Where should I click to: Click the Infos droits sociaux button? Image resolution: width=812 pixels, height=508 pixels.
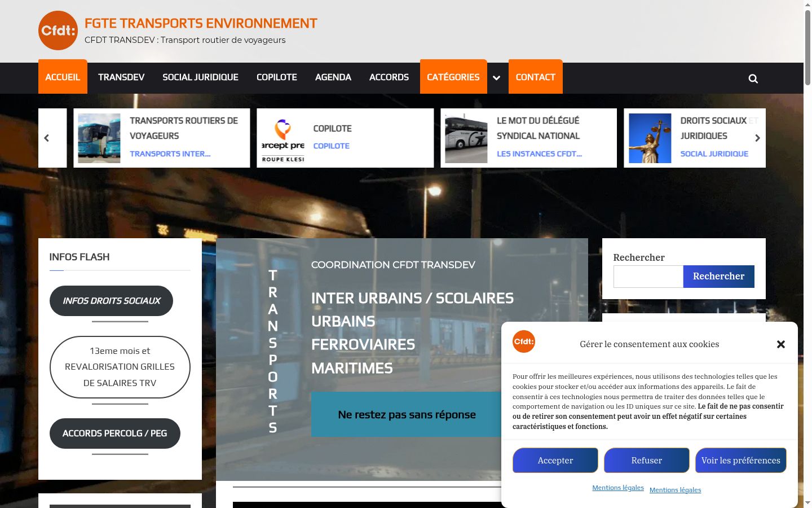tap(112, 301)
